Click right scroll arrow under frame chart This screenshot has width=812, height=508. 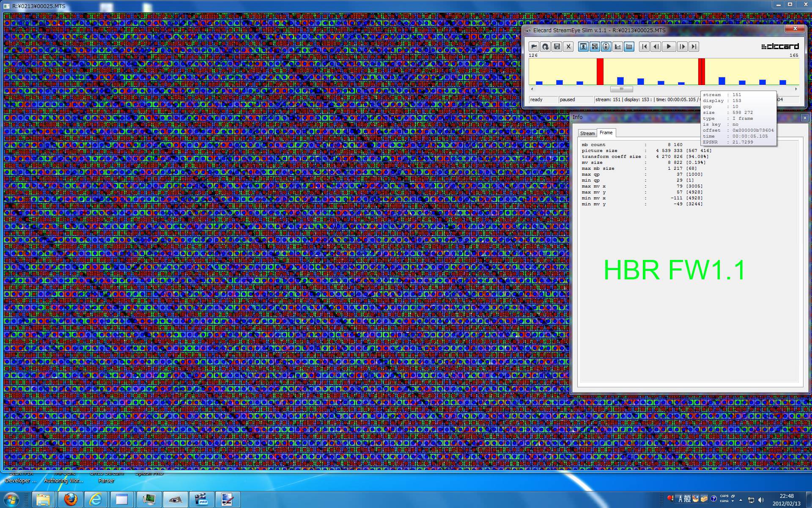pyautogui.click(x=796, y=89)
